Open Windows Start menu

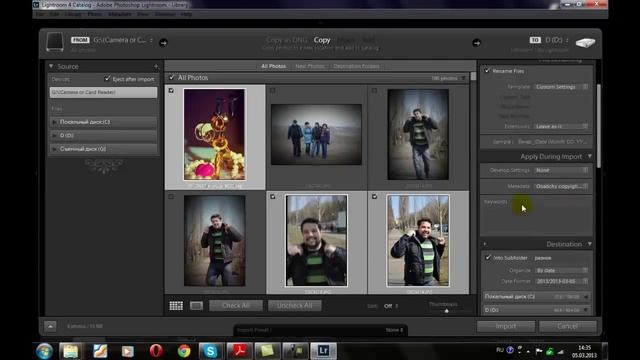pos(44,351)
